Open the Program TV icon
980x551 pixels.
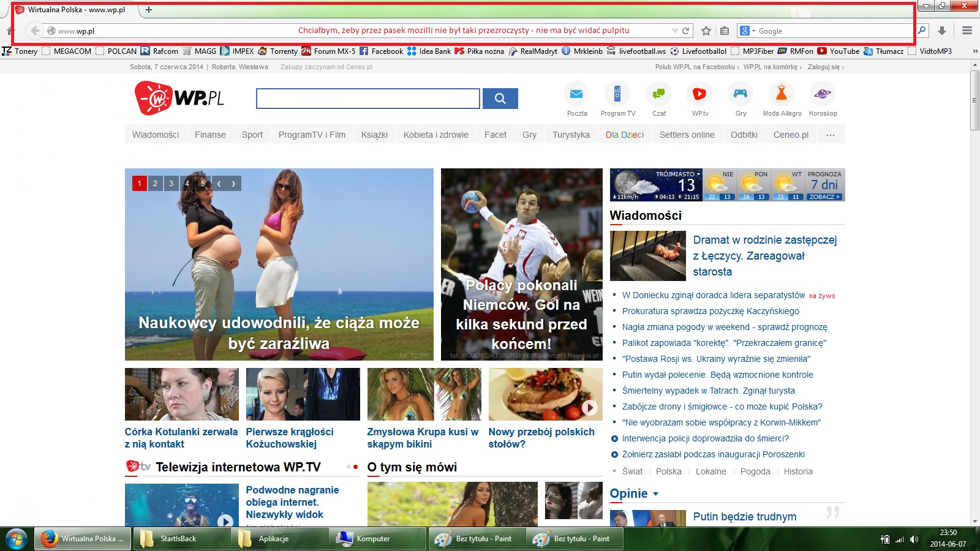(617, 94)
